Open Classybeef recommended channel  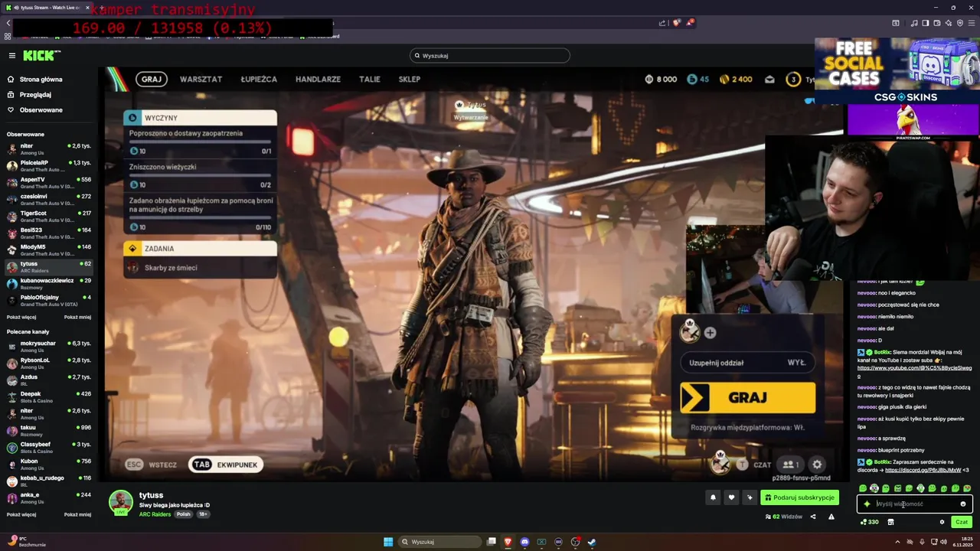[48, 447]
